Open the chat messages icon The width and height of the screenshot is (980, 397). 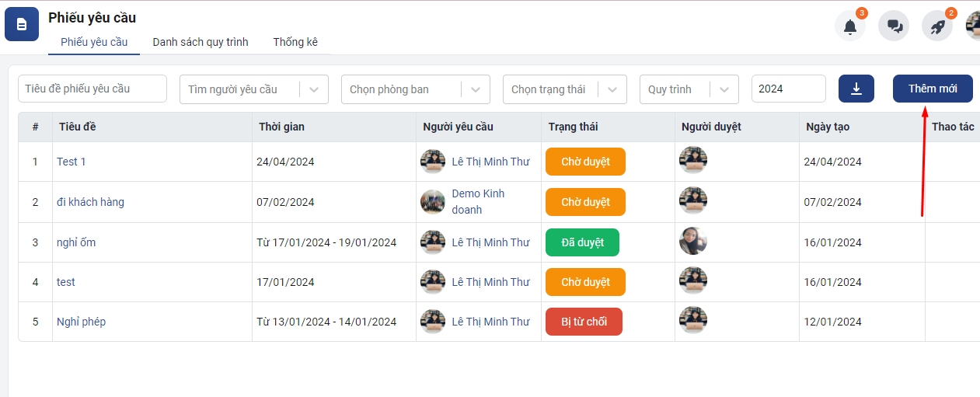[x=894, y=26]
